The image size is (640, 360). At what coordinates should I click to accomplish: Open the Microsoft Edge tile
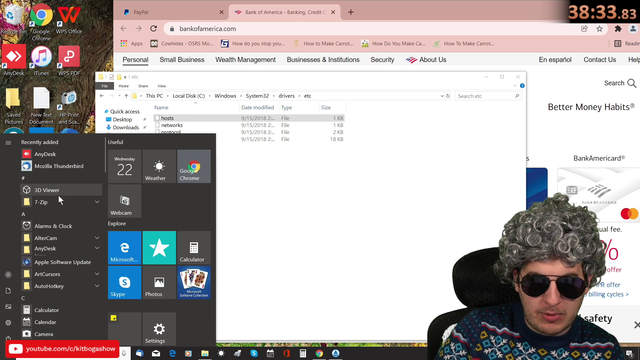124,247
